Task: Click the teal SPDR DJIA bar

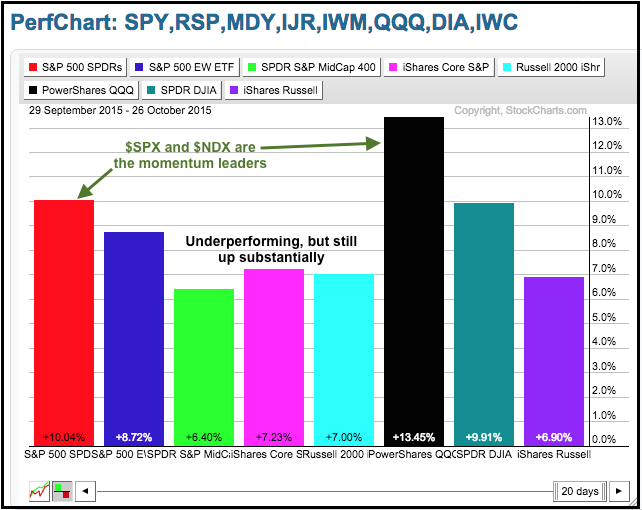Action: tap(484, 325)
